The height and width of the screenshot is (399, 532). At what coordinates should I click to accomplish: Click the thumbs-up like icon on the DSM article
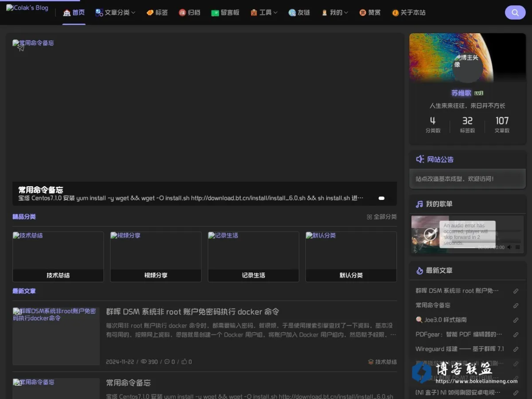tap(184, 362)
